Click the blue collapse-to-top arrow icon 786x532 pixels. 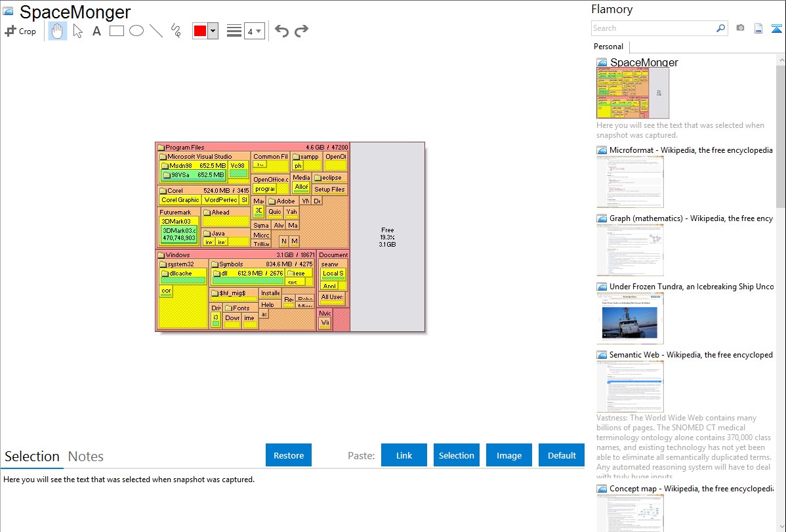(x=777, y=28)
